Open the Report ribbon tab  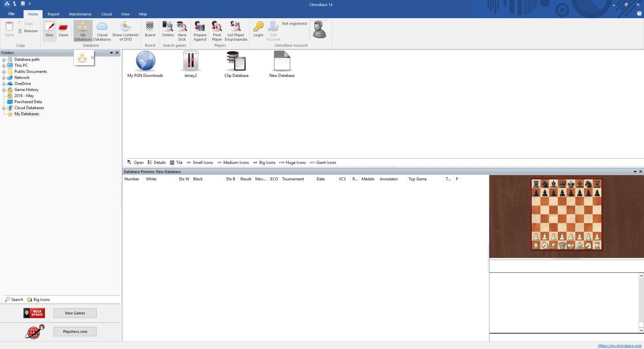coord(53,14)
